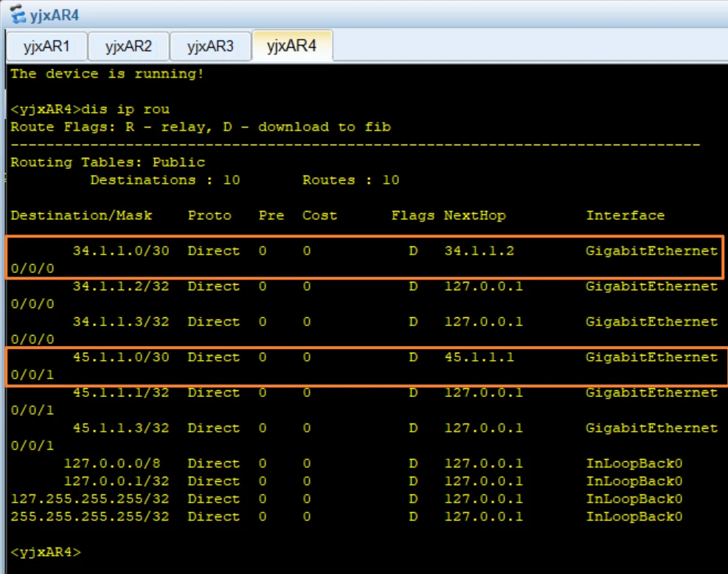This screenshot has width=728, height=574.
Task: Select the 34.1.1.2/32 destination text
Action: [x=120, y=286]
